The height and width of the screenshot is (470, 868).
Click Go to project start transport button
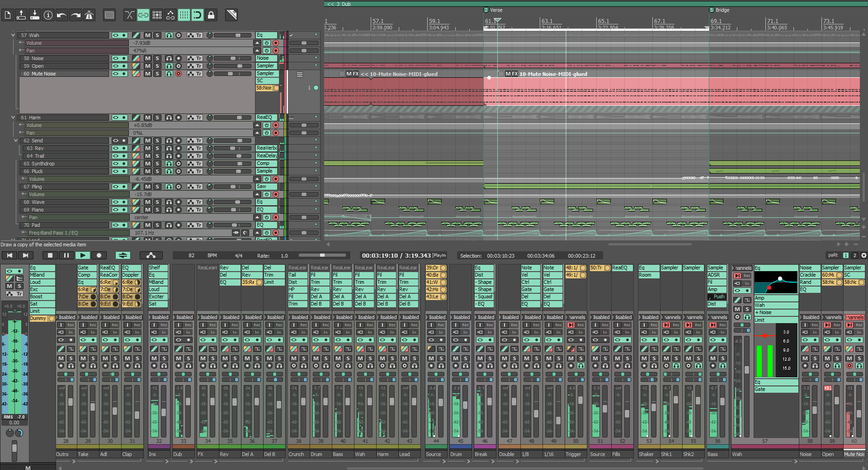tap(9, 255)
